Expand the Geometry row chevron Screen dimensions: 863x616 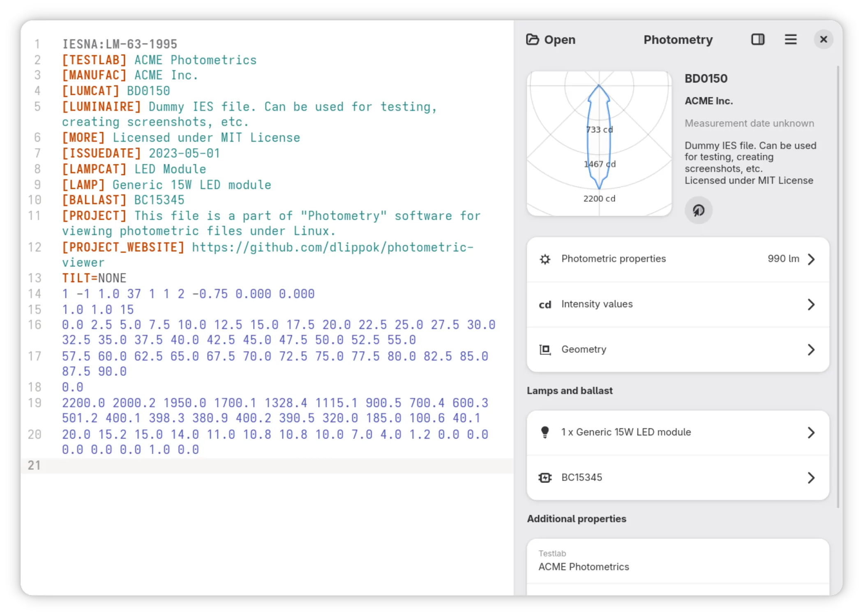tap(811, 349)
